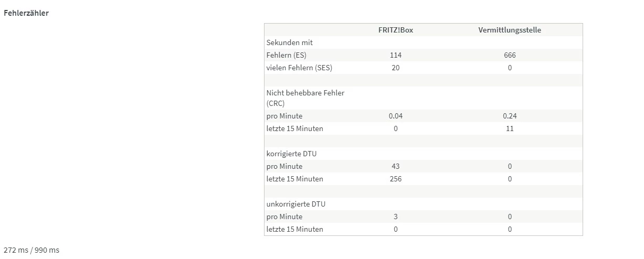Click the "Fehlern (ES)" row label
Viewport: 644px width, 259px height.
(286, 55)
